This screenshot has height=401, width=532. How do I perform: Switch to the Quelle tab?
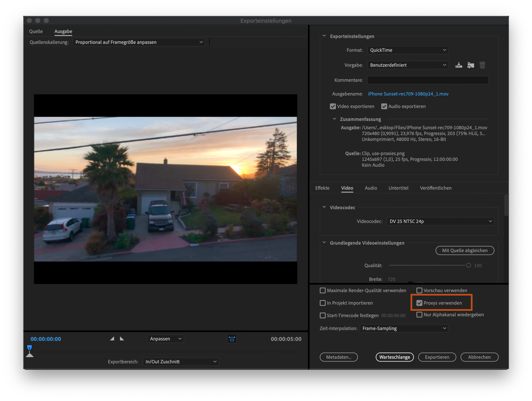click(x=36, y=31)
